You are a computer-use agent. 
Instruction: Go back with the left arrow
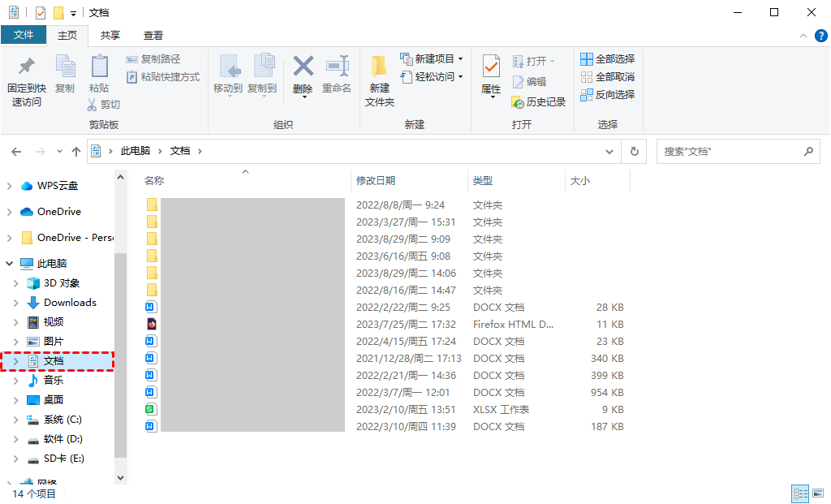click(16, 152)
